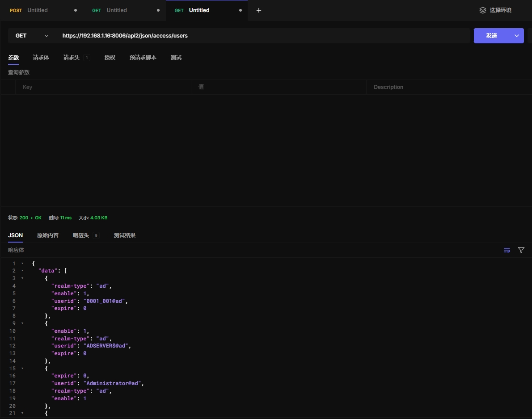The image size is (532, 419).
Task: Click the environment layers icon
Action: point(482,10)
